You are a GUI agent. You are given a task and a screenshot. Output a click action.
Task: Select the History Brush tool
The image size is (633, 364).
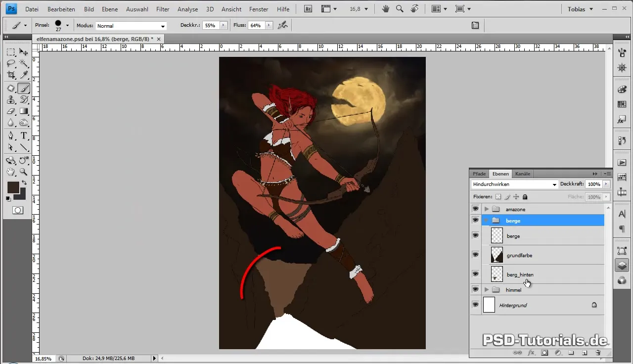(x=23, y=100)
